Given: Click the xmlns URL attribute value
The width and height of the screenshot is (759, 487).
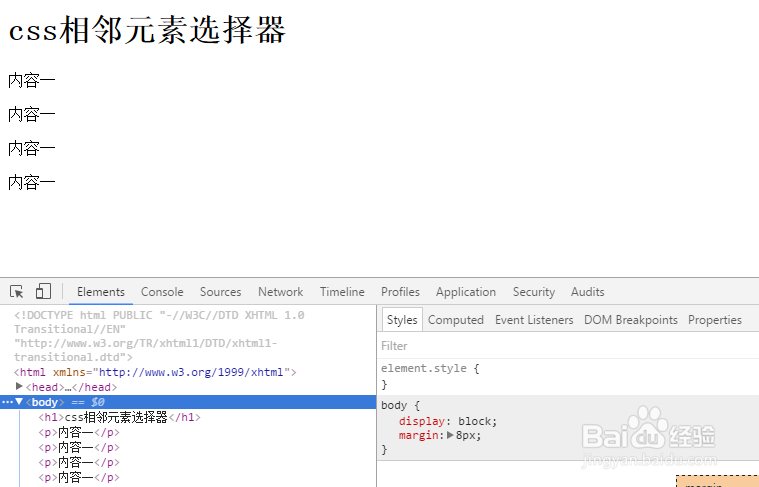Looking at the screenshot, I should click(191, 372).
